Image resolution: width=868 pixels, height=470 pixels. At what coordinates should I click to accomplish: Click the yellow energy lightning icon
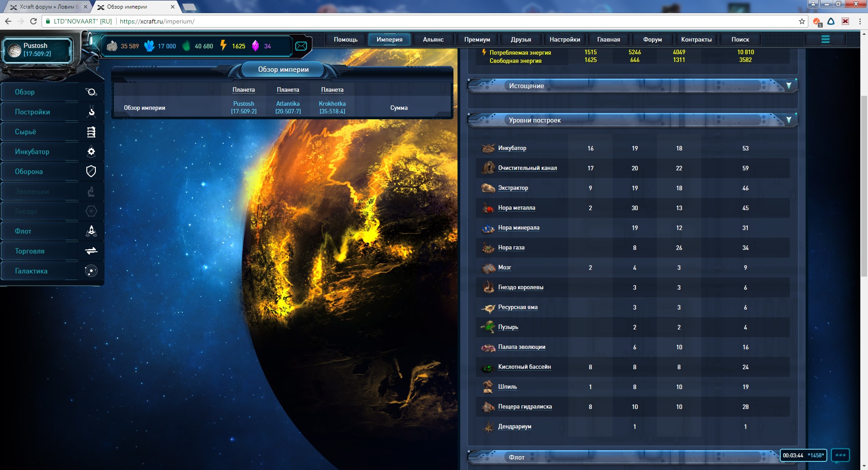(x=223, y=45)
